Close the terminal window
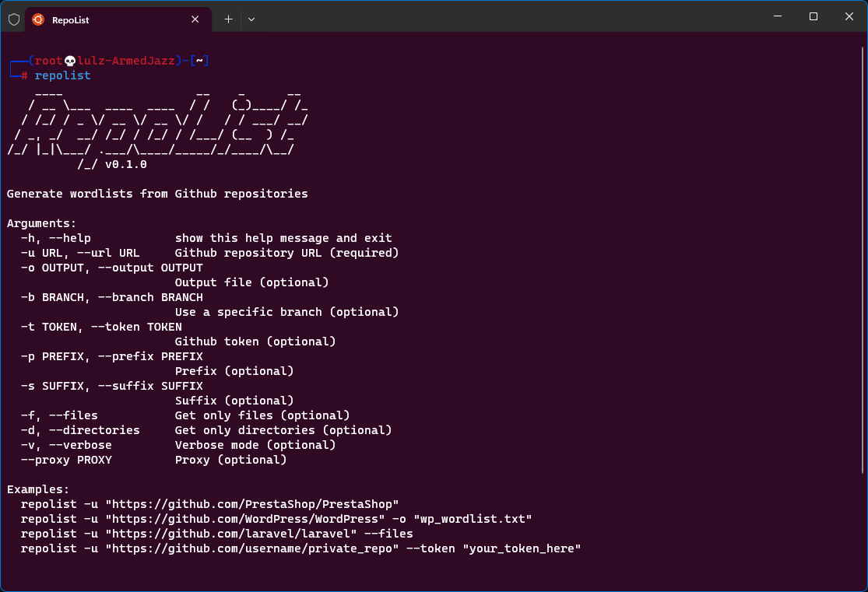868x592 pixels. pyautogui.click(x=849, y=16)
